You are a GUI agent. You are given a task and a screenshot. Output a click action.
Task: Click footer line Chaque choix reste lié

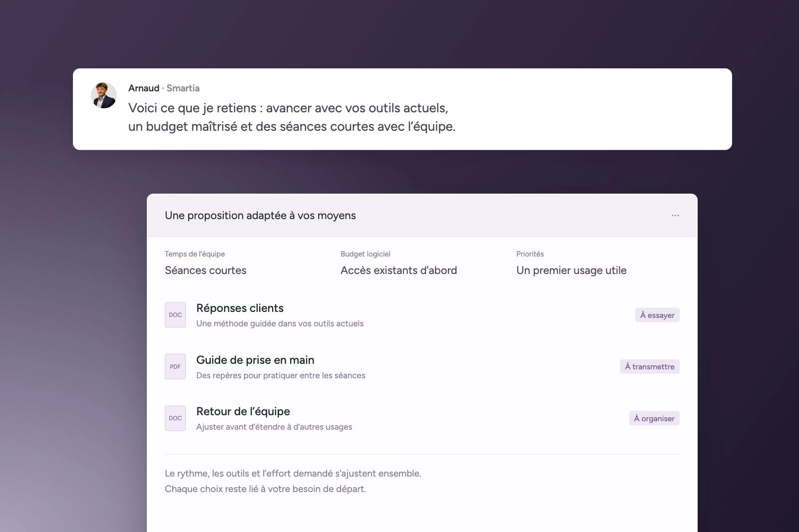[265, 489]
